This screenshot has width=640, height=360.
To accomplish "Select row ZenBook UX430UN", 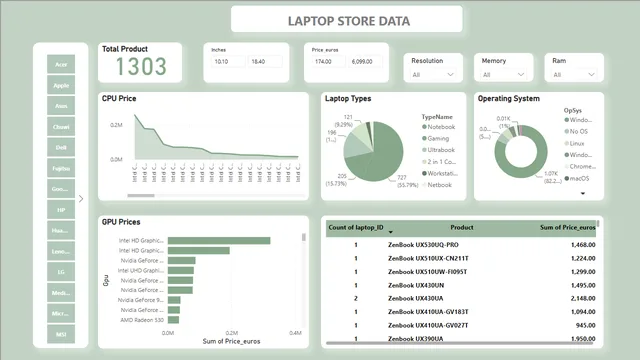I will 460,285.
